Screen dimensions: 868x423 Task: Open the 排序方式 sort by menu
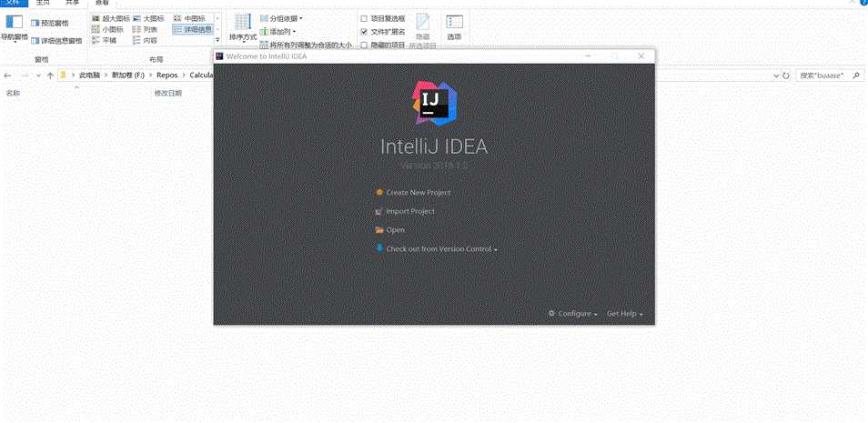pos(243,27)
